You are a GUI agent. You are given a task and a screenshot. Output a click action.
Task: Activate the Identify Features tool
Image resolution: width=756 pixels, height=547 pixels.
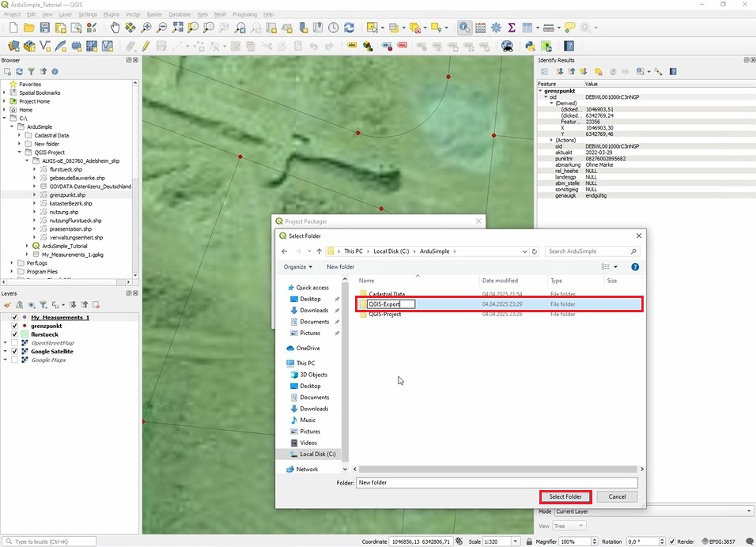click(x=464, y=28)
